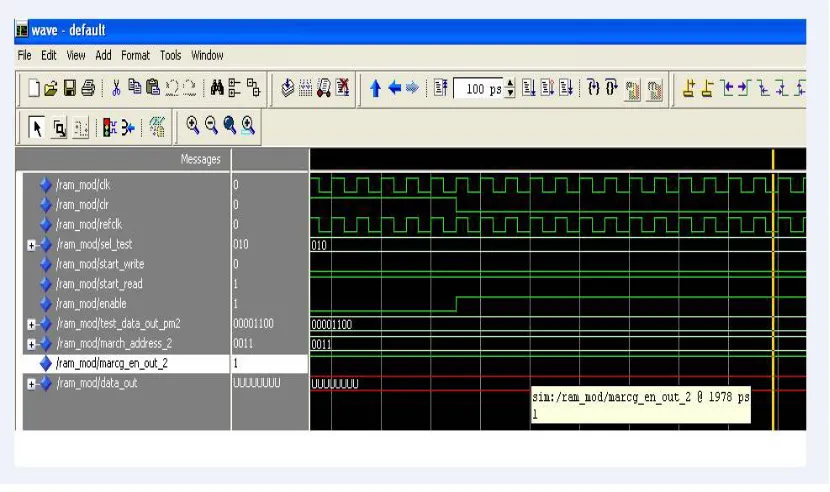This screenshot has height=492, width=830.
Task: Open the Format menu
Action: [x=136, y=55]
